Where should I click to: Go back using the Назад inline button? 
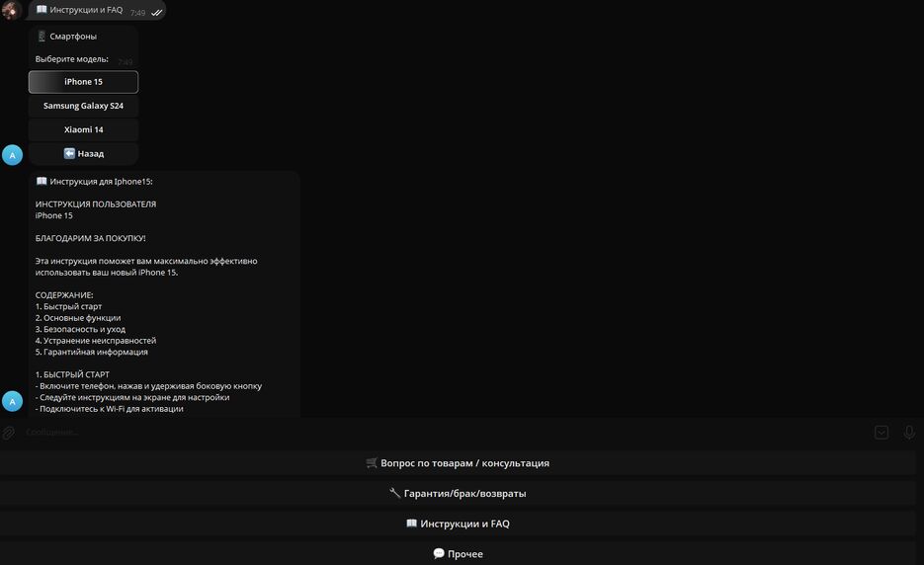83,153
